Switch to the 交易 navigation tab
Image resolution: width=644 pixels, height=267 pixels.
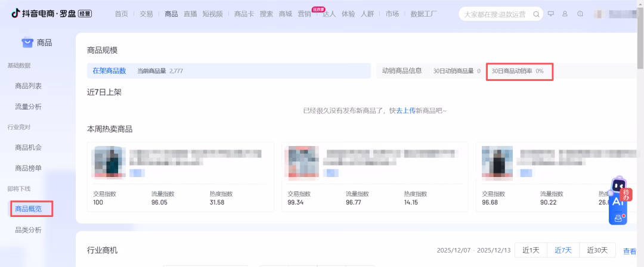(x=146, y=14)
